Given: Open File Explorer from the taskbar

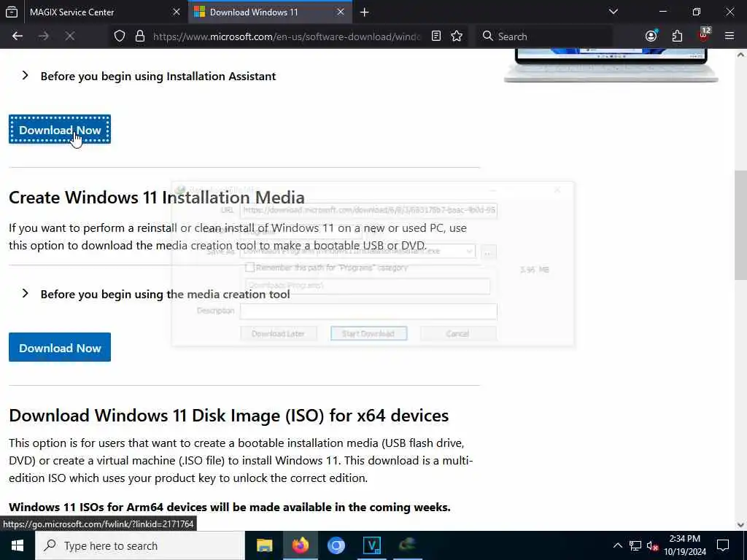Looking at the screenshot, I should click(264, 545).
